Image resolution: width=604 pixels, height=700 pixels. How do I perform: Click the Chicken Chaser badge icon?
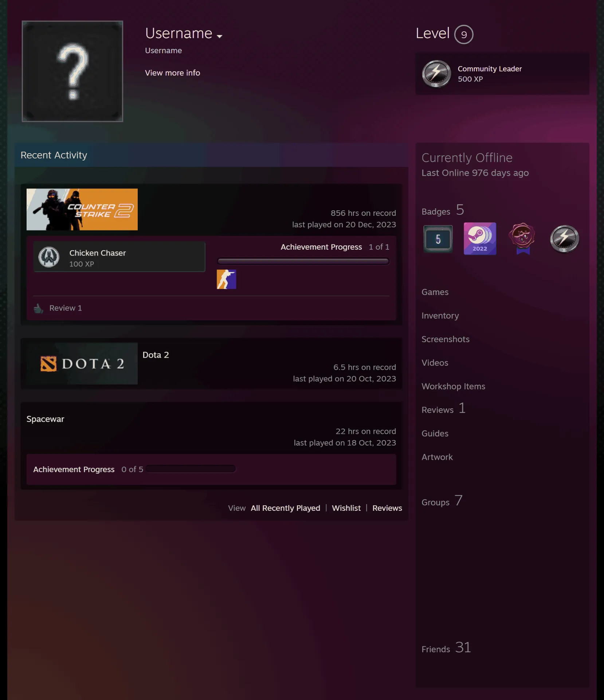point(49,257)
